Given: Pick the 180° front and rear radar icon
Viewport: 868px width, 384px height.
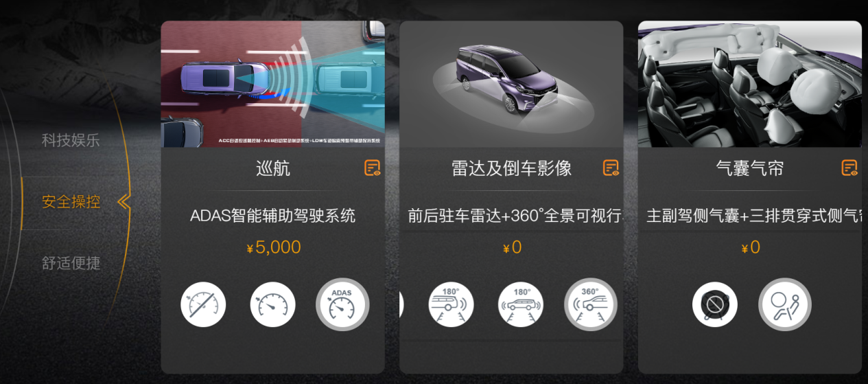Looking at the screenshot, I should pos(521,304).
